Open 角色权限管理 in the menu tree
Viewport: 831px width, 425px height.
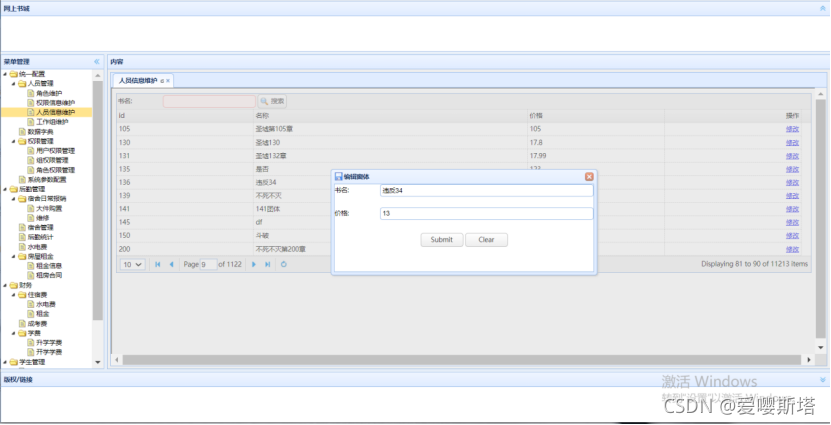point(56,170)
